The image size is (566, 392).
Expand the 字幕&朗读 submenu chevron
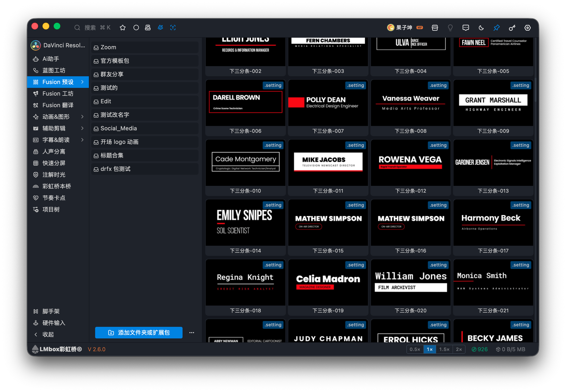point(82,140)
